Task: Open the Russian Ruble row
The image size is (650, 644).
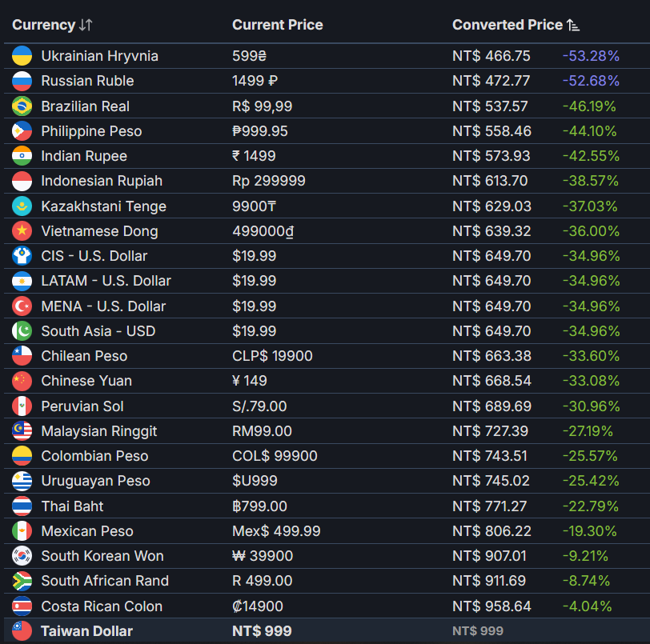Action: [327, 81]
